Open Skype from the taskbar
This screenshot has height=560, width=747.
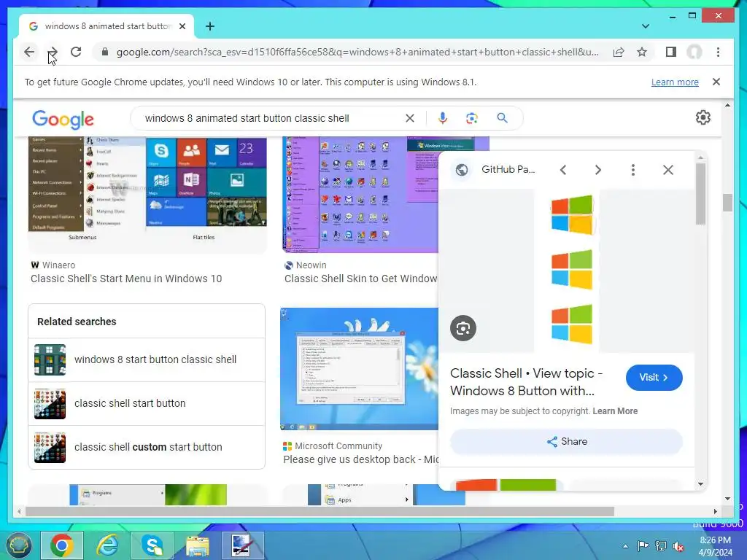click(152, 545)
